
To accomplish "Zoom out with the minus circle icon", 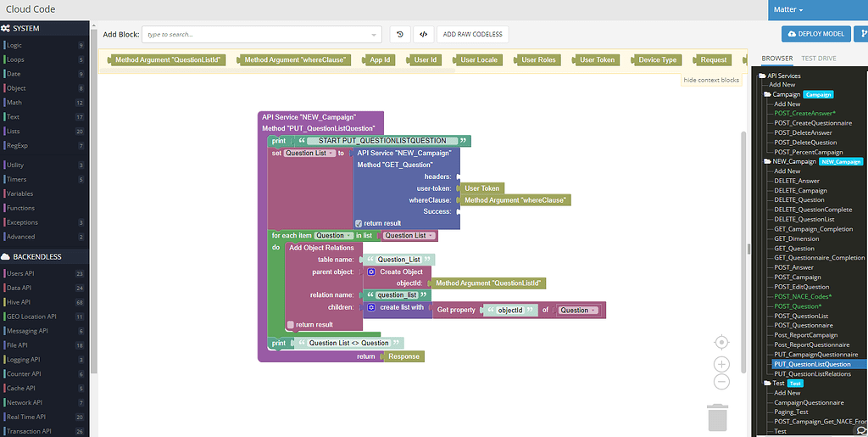I will [x=721, y=382].
